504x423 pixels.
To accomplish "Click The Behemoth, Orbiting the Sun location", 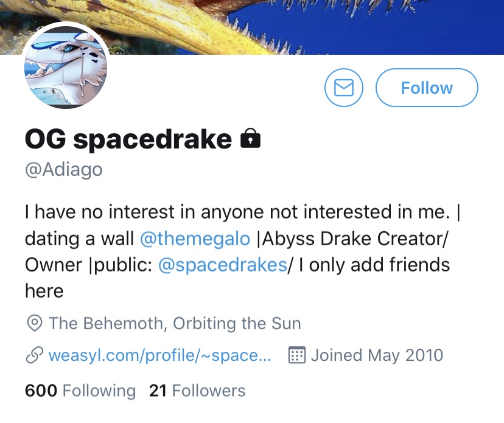I will 175,323.
